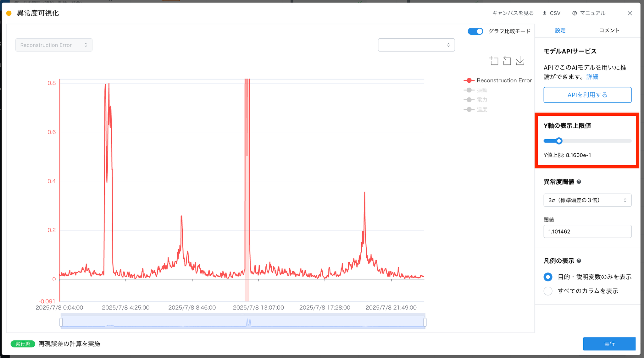The width and height of the screenshot is (644, 358).
Task: Toggle the 振動 legend series marker
Action: (x=469, y=90)
